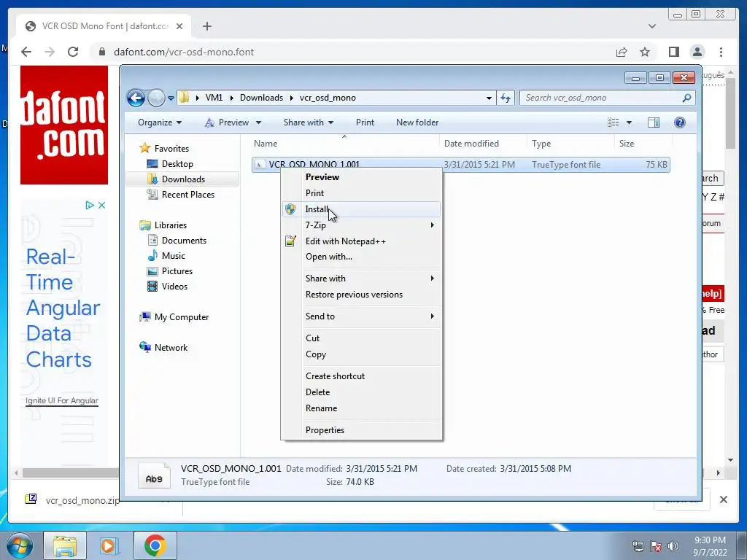The width and height of the screenshot is (747, 560).
Task: Open recent locations dropdown beside nav arrows
Action: (171, 98)
